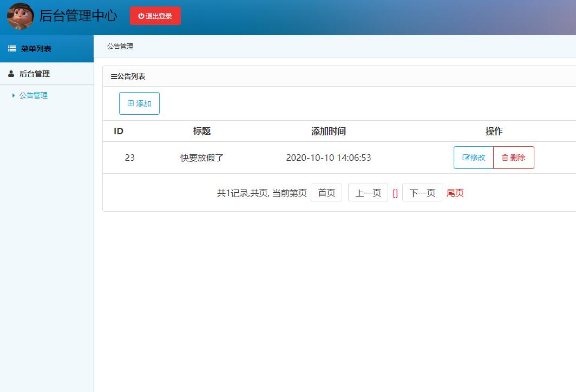The width and height of the screenshot is (576, 392).
Task: Click 修改 to edit announcement 23
Action: [473, 158]
